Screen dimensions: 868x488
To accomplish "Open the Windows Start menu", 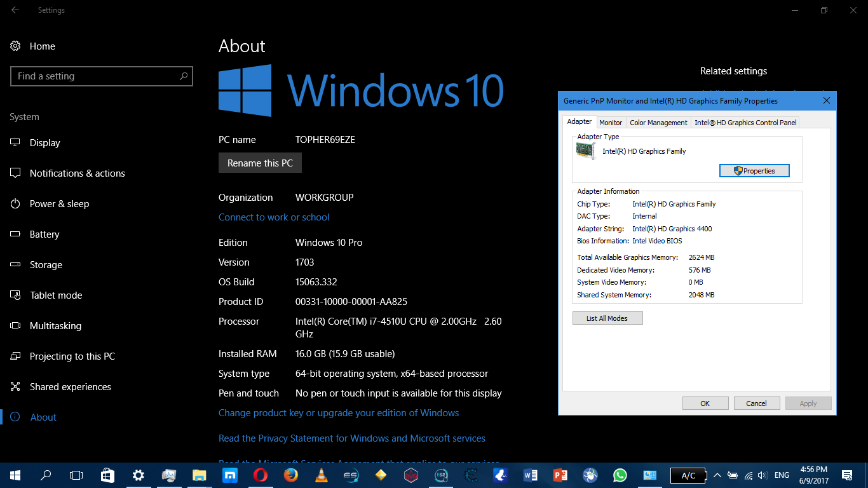I will coord(15,475).
